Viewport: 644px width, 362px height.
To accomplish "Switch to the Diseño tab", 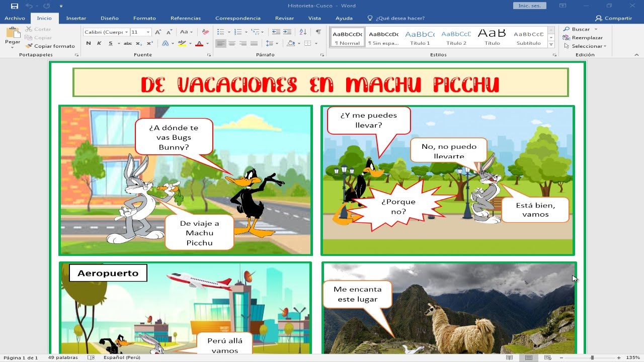I will (x=110, y=18).
